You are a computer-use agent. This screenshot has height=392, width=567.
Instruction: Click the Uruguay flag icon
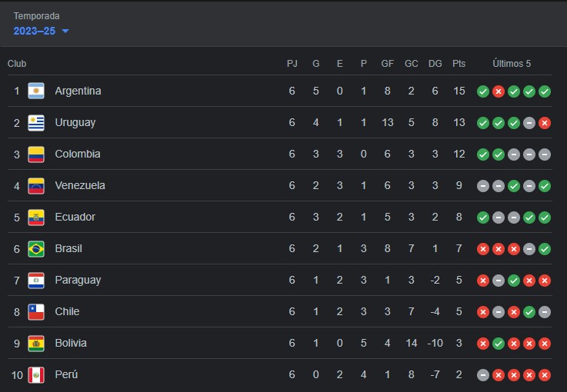coord(36,122)
